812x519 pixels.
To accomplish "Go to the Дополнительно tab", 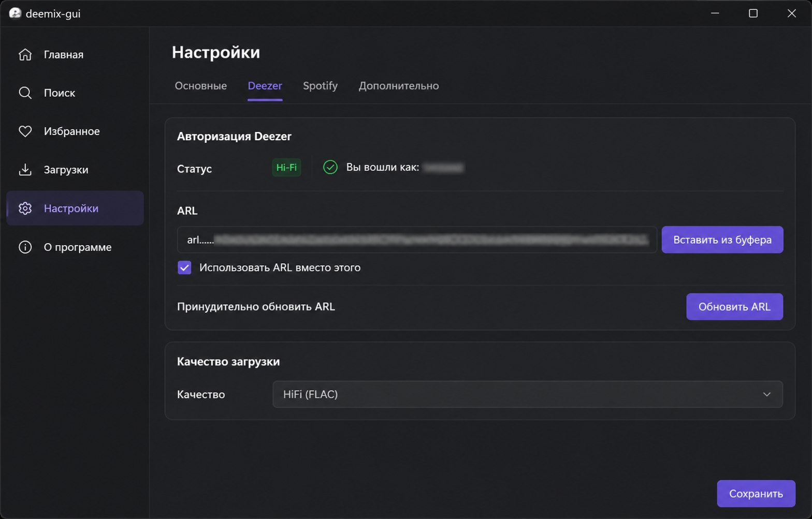I will tap(399, 86).
